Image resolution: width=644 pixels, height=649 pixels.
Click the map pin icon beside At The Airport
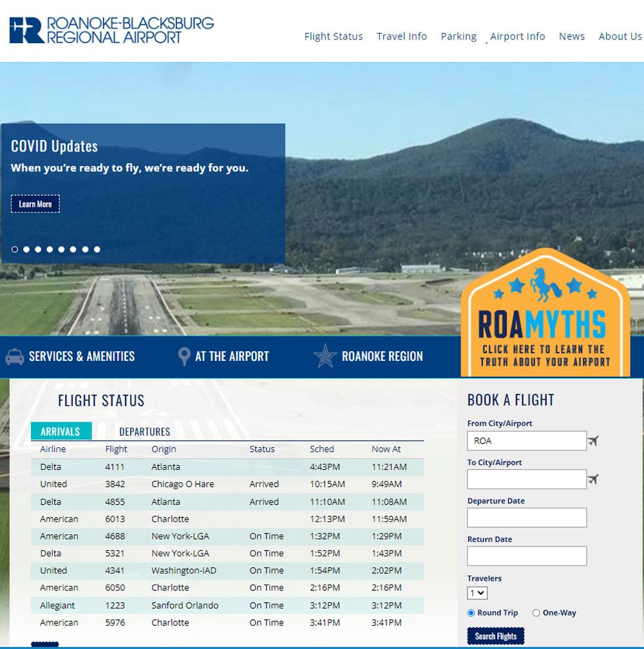point(184,356)
